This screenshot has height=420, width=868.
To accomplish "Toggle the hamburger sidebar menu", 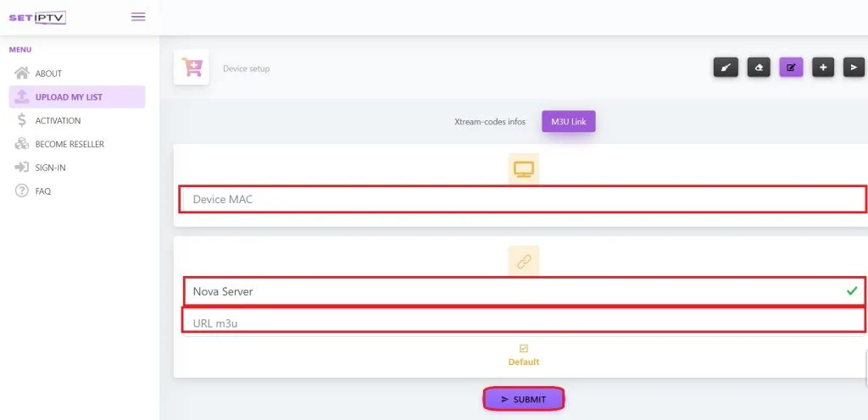I will [138, 17].
